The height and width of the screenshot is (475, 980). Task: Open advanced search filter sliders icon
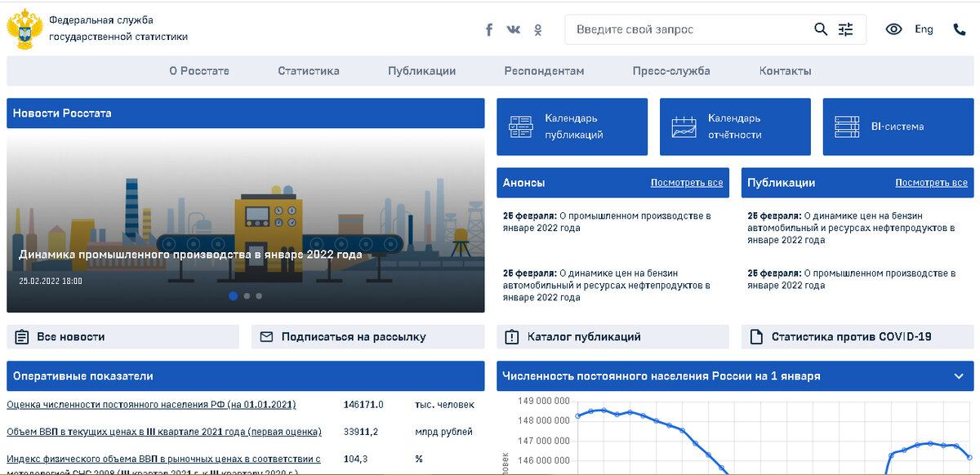coord(845,29)
